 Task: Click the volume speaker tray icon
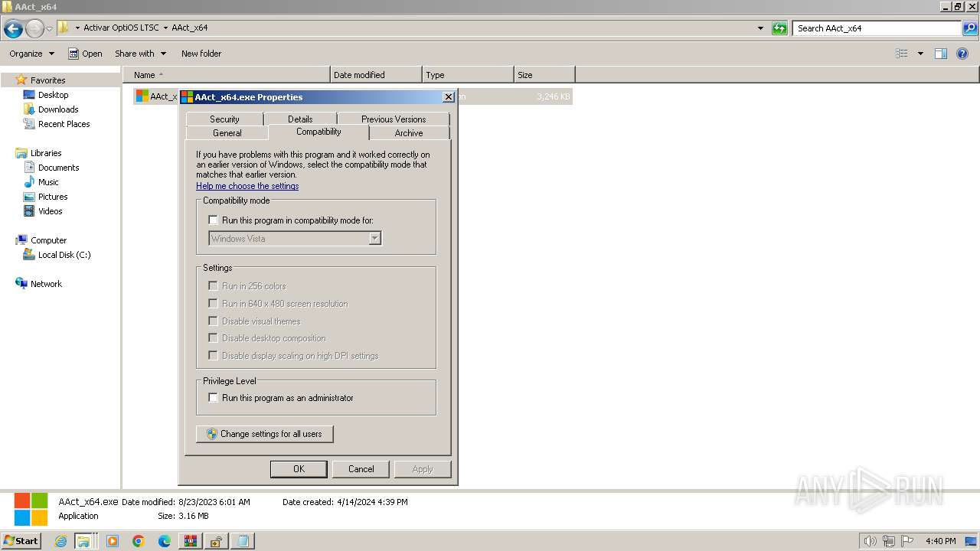point(871,541)
